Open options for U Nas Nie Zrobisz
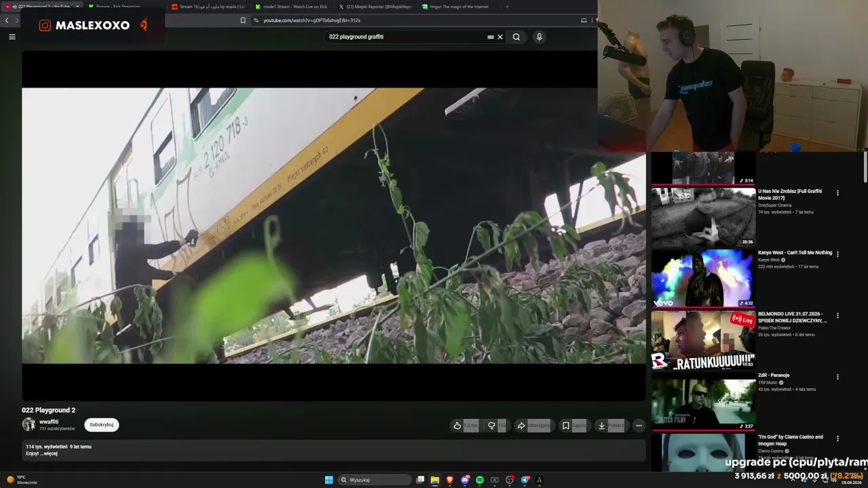 point(837,193)
